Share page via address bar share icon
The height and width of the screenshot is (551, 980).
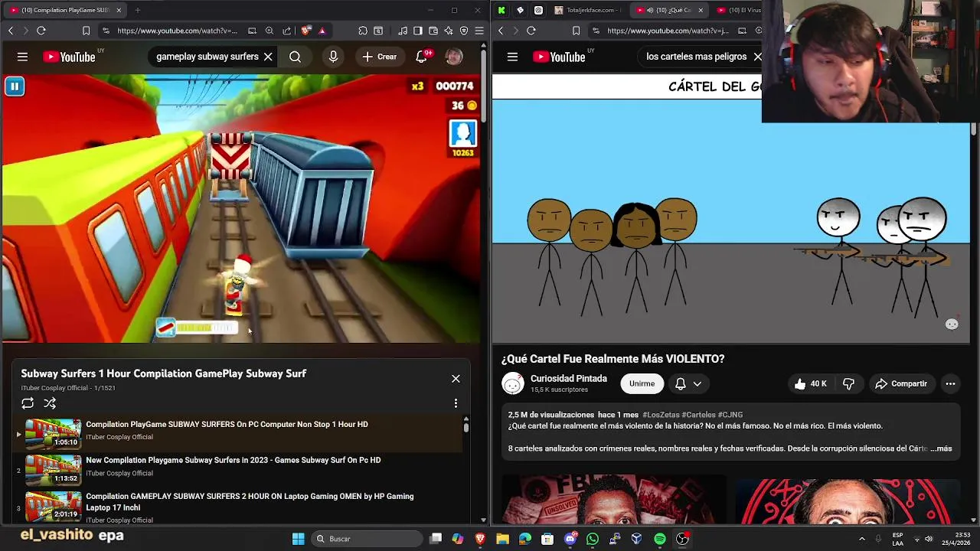coord(286,31)
